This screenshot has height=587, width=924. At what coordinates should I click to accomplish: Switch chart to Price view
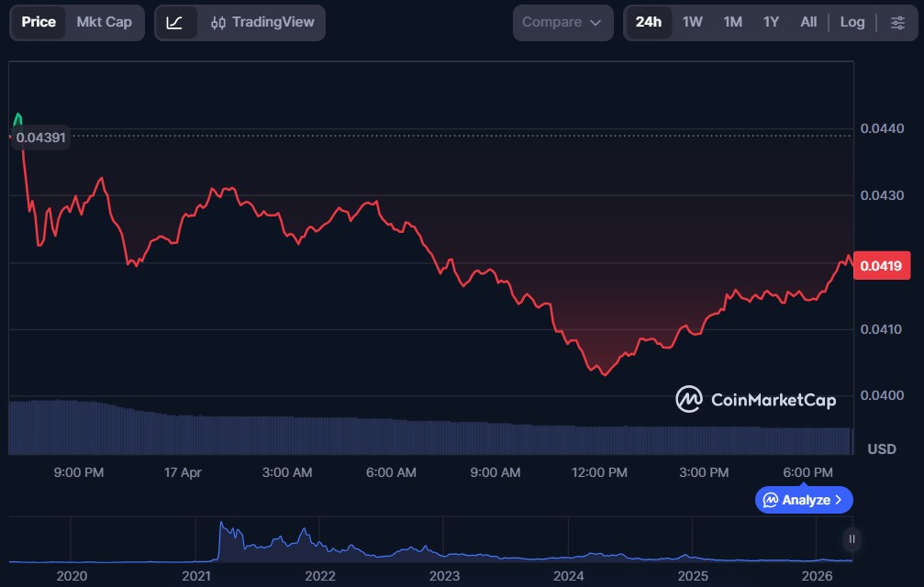tap(39, 22)
